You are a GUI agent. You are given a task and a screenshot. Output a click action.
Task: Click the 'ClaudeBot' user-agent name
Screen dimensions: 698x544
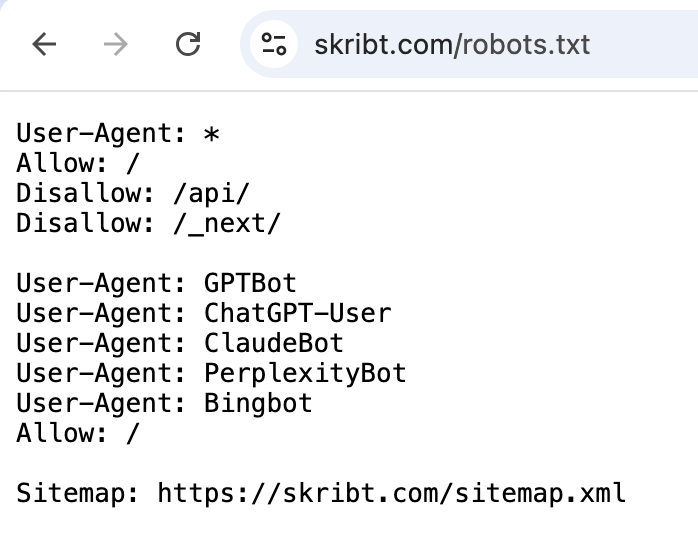273,343
